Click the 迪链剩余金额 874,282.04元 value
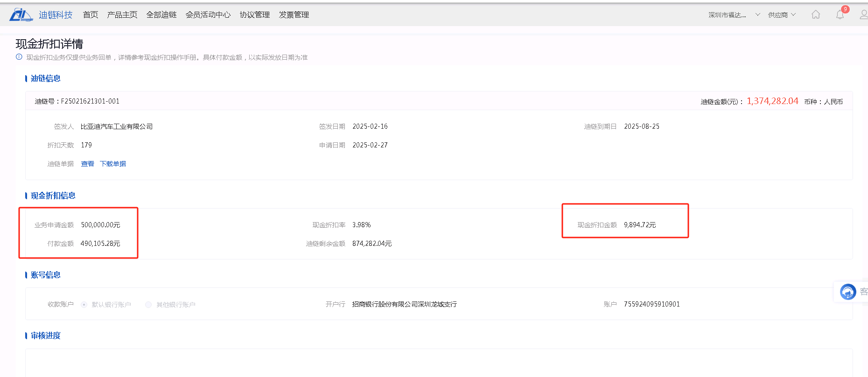The width and height of the screenshot is (868, 377). click(372, 244)
